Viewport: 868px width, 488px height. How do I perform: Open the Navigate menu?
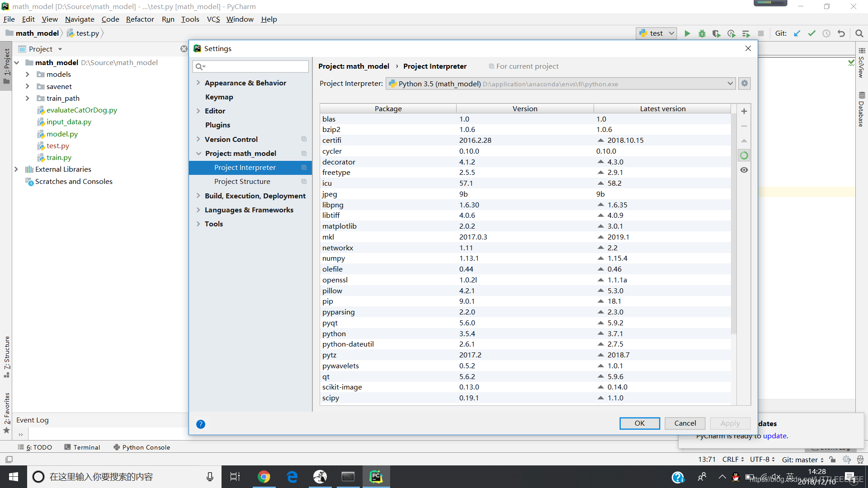coord(80,19)
